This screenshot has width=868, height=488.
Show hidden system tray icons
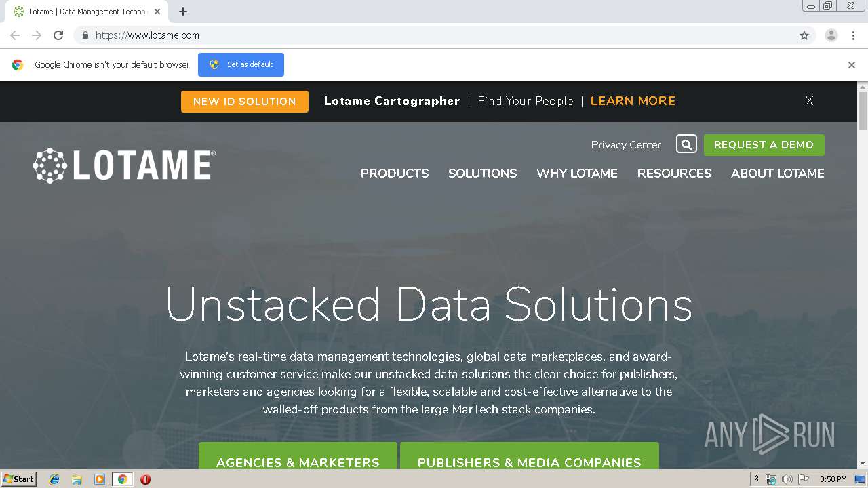click(756, 479)
